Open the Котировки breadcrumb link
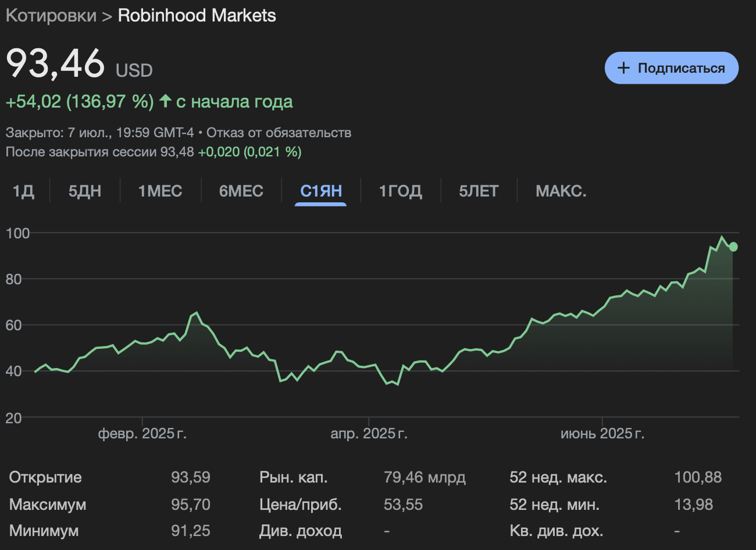The width and height of the screenshot is (756, 550). [51, 16]
